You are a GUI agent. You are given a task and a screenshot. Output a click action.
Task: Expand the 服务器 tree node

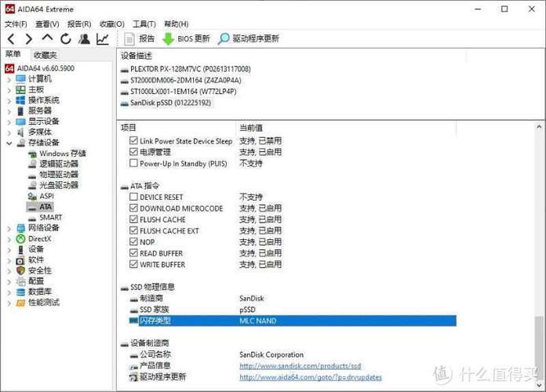coord(9,111)
